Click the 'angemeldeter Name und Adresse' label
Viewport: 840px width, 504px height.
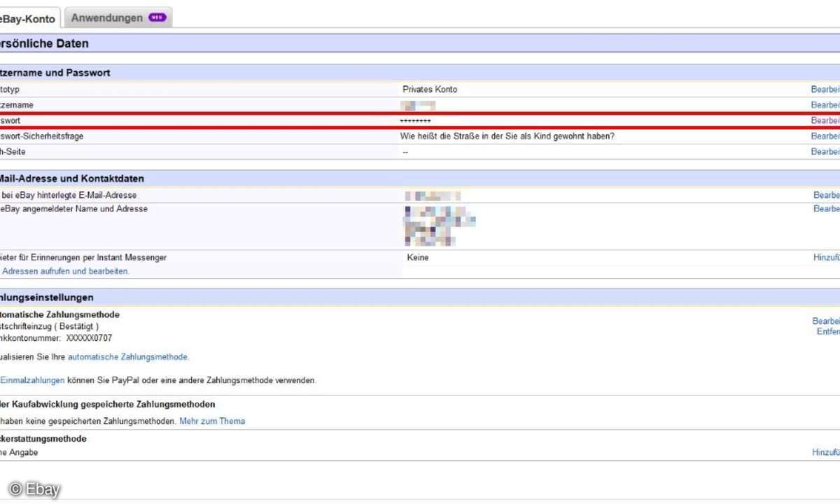73,209
